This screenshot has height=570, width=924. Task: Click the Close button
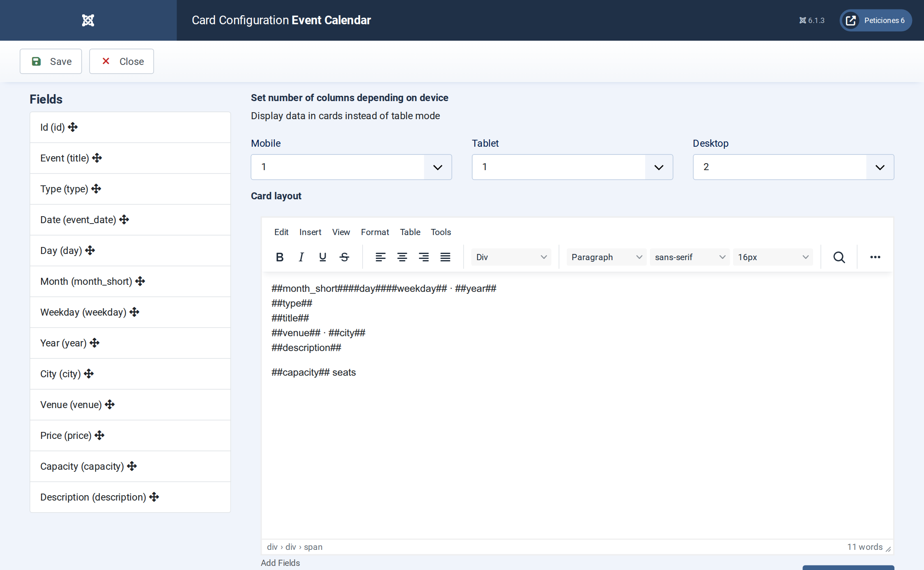coord(122,61)
